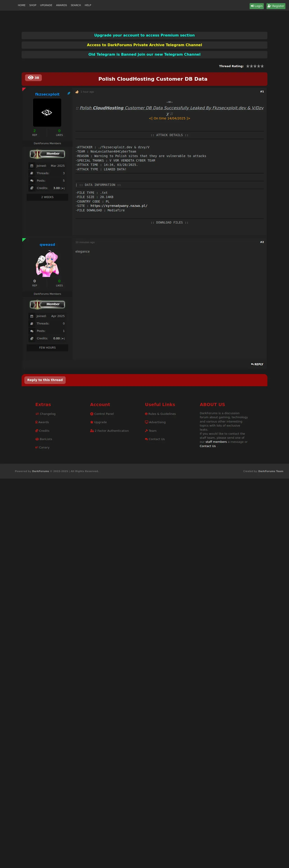Screen dimensions: 289x868
Task: Open the DarkForums Team creator link
Action: click(x=271, y=471)
